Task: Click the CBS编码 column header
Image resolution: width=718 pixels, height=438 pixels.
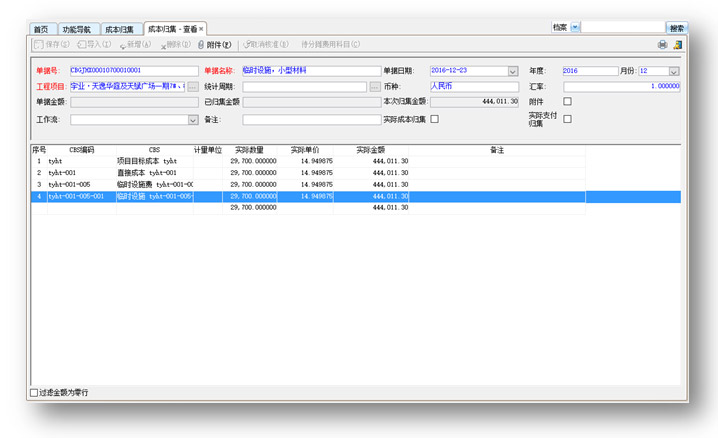Action: (82, 150)
